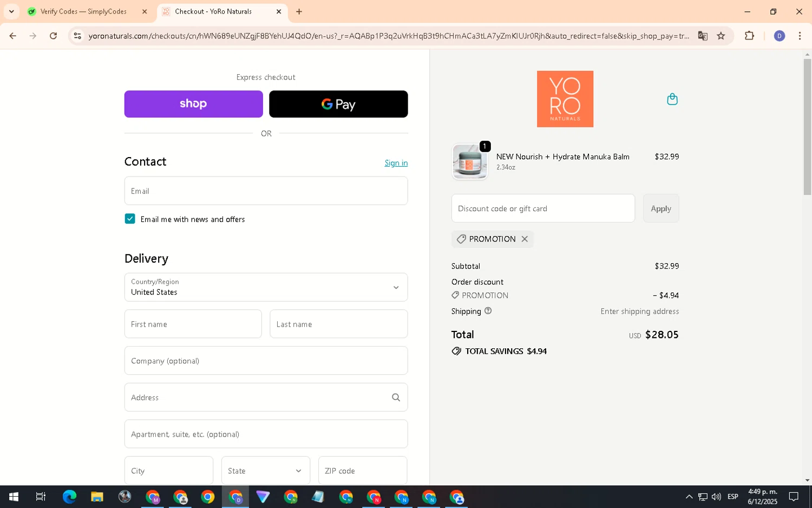This screenshot has width=812, height=508.
Task: Click the browser address bar URL
Action: (x=389, y=36)
